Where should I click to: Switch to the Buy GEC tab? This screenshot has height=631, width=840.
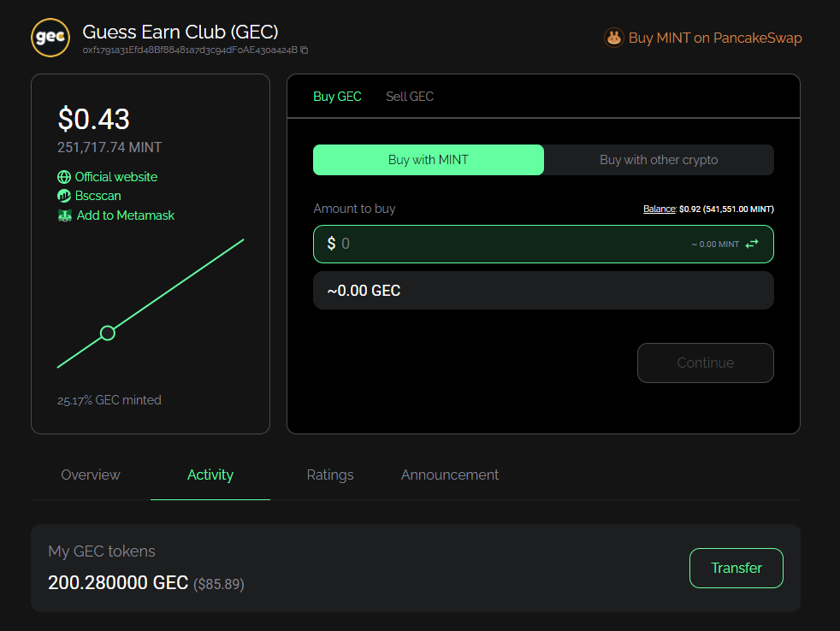click(337, 97)
